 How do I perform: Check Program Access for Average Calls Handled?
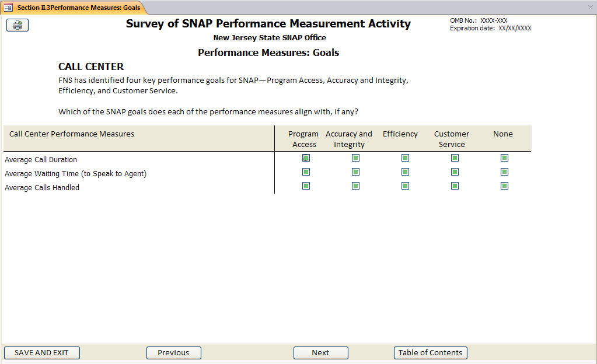pyautogui.click(x=306, y=186)
